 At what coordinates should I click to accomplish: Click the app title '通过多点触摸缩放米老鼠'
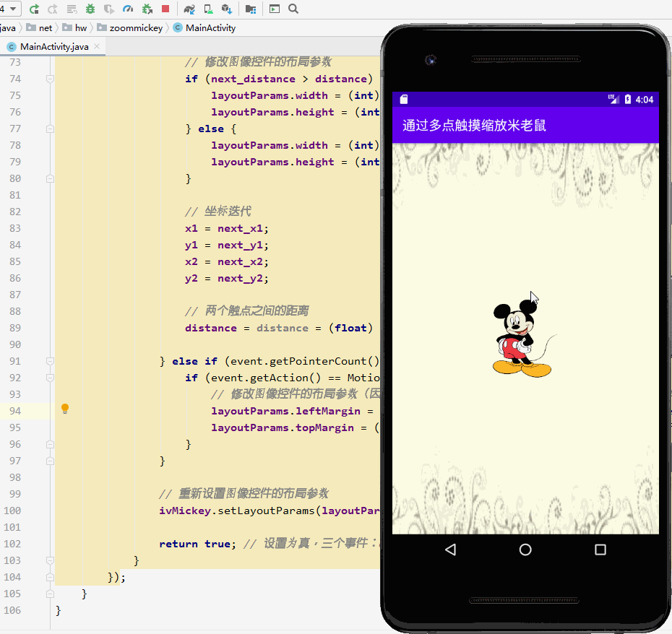pyautogui.click(x=474, y=126)
